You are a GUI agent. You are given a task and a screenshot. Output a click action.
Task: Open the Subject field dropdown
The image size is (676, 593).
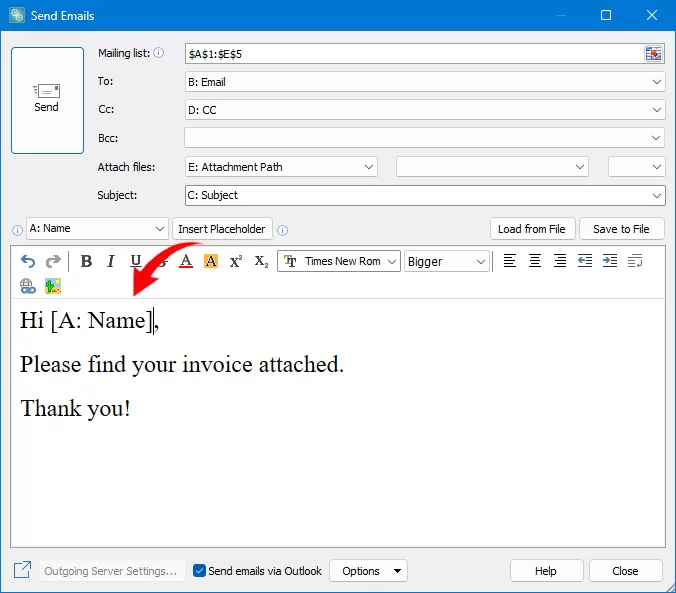[x=656, y=196]
